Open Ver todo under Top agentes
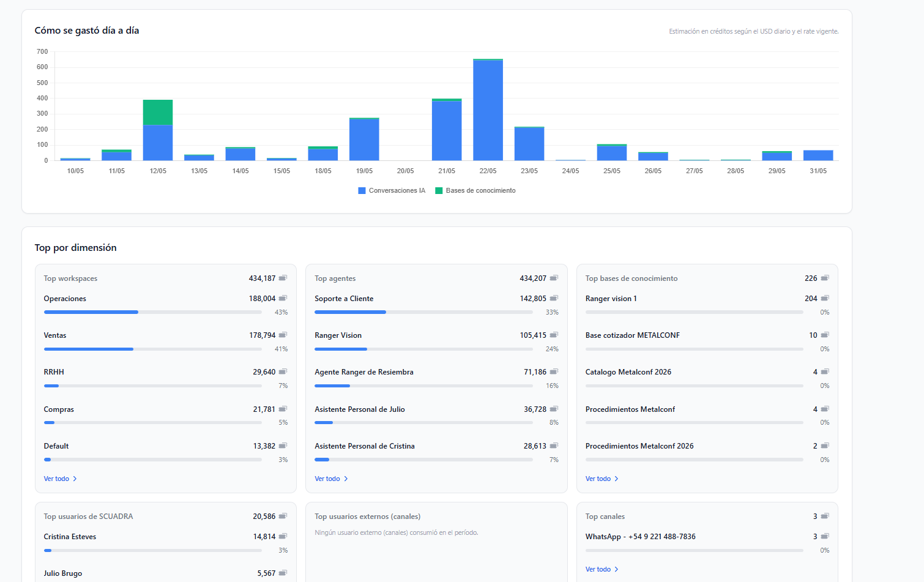Viewport: 924px width, 582px height. pos(331,479)
